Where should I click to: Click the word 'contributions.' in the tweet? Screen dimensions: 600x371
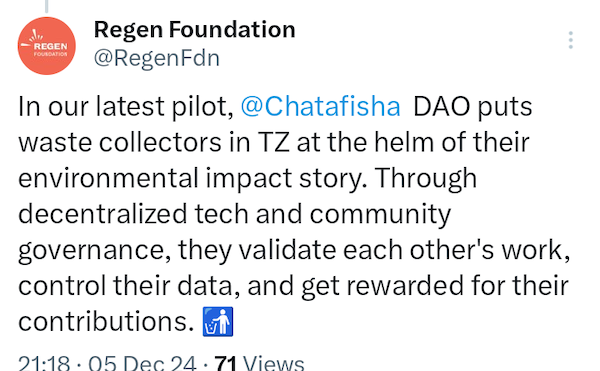pos(106,321)
